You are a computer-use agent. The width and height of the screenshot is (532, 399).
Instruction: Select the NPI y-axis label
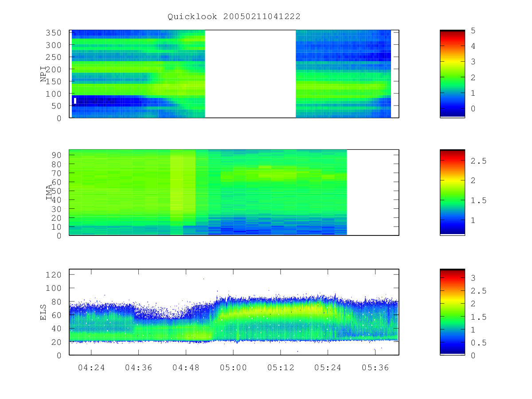(43, 74)
